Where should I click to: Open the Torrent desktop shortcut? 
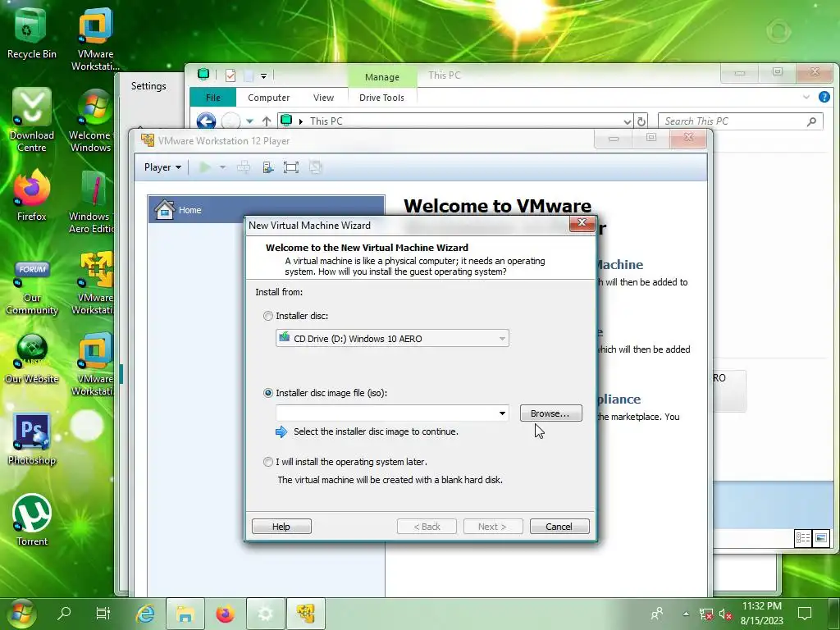(32, 519)
